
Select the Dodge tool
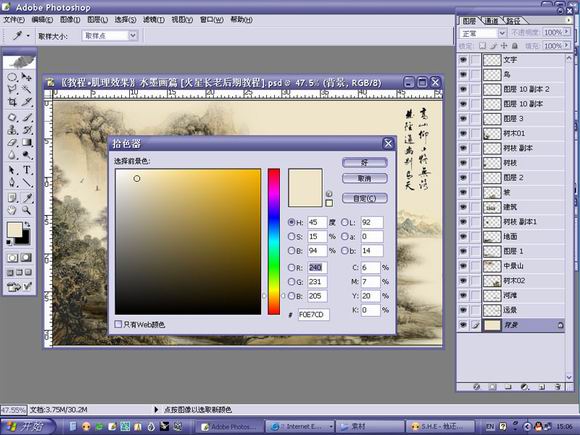pyautogui.click(x=26, y=155)
